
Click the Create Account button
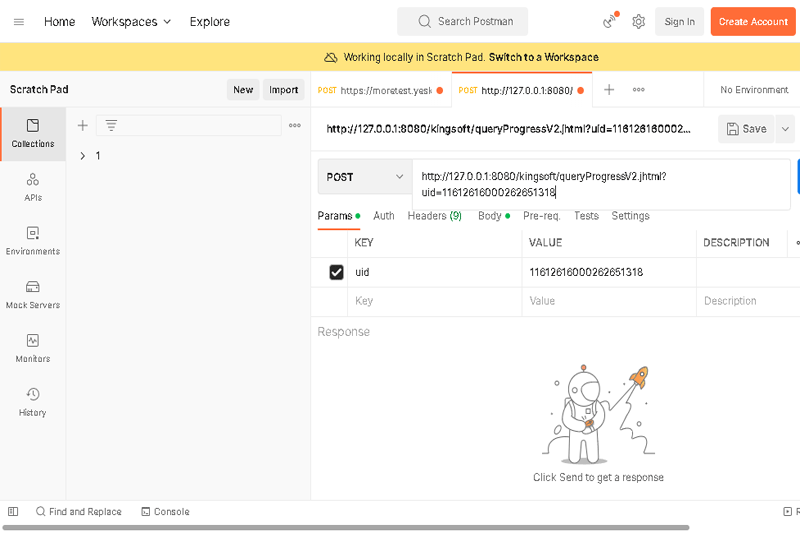(753, 21)
